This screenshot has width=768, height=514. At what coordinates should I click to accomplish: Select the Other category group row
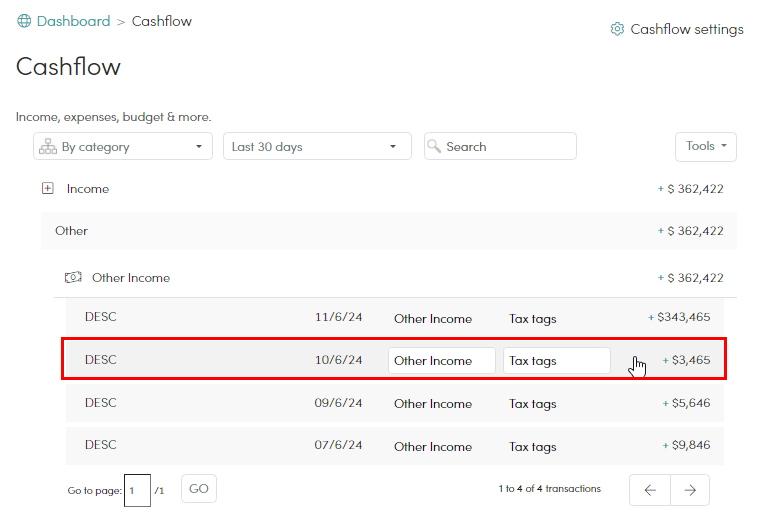389,231
